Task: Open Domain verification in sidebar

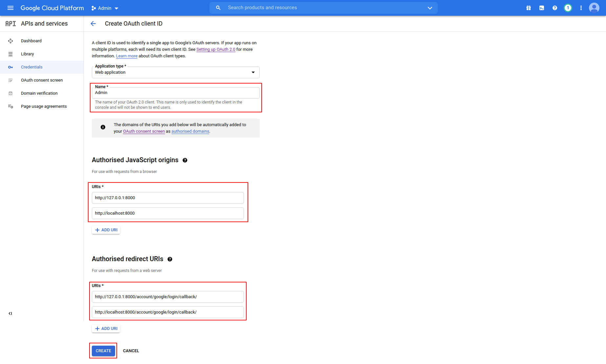Action: 39,93
